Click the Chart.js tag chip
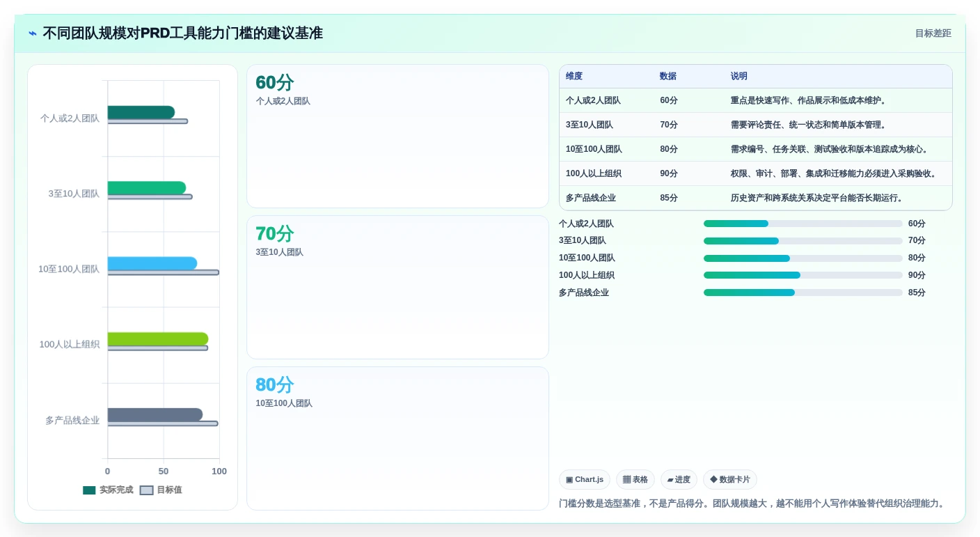 point(585,480)
